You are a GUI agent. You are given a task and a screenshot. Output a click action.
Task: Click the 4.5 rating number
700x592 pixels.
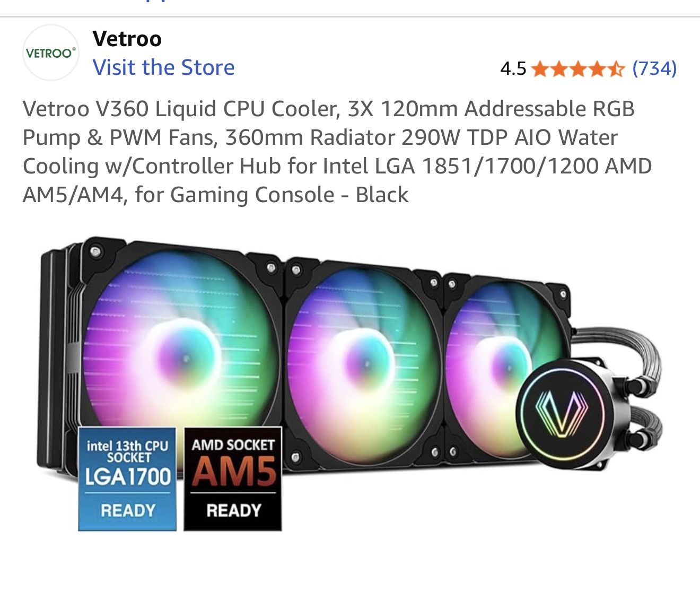[x=513, y=69]
